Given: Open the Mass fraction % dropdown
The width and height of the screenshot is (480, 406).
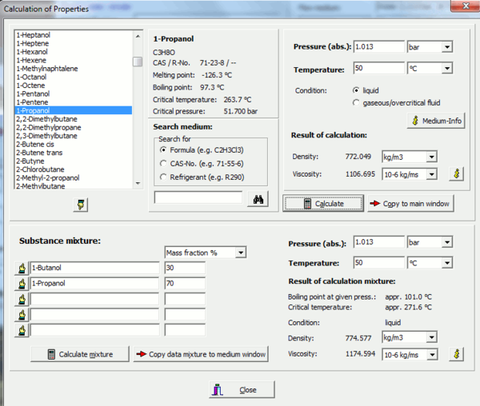Looking at the screenshot, I should click(x=241, y=253).
